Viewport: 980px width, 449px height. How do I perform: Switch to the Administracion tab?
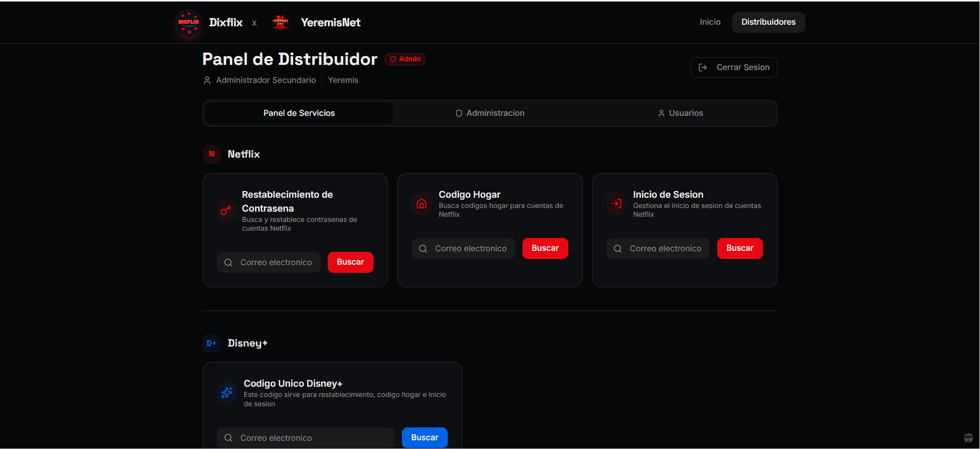pyautogui.click(x=489, y=113)
